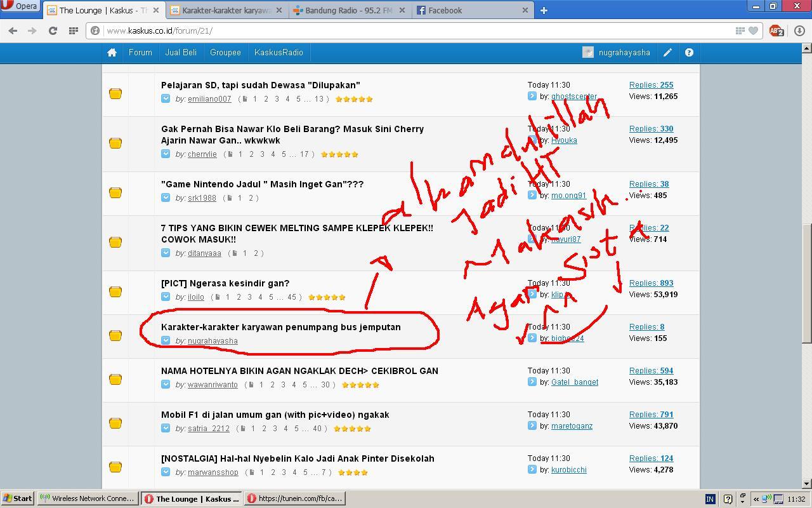This screenshot has width=812, height=508.
Task: Add page to Speed Dial from address bar
Action: (740, 30)
